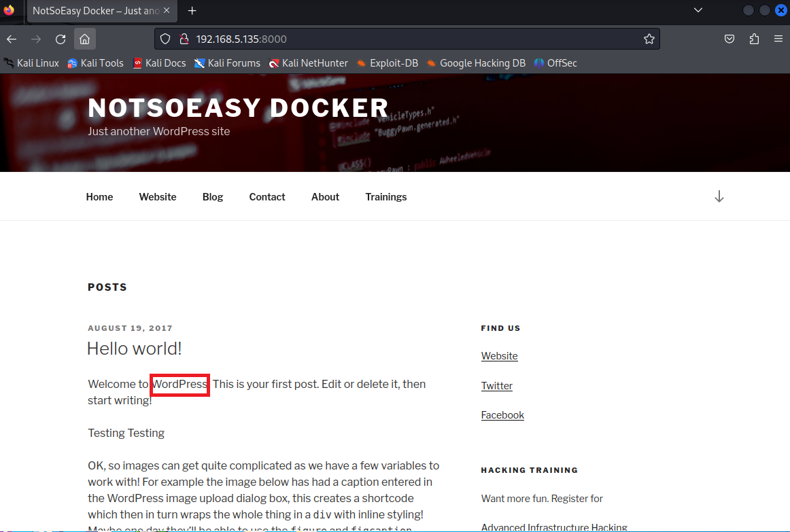Open the Contact navigation menu item
Image resolution: width=790 pixels, height=532 pixels.
[x=267, y=197]
